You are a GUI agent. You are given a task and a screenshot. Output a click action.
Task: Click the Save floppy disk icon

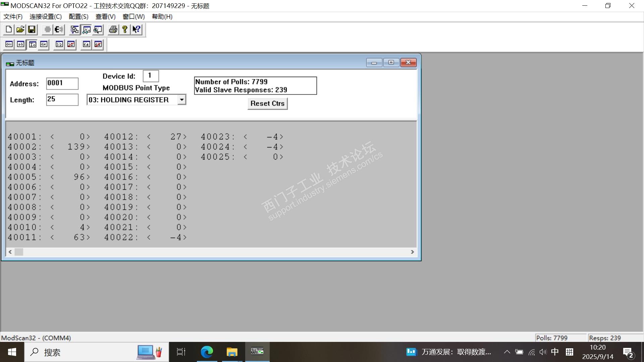pyautogui.click(x=32, y=29)
